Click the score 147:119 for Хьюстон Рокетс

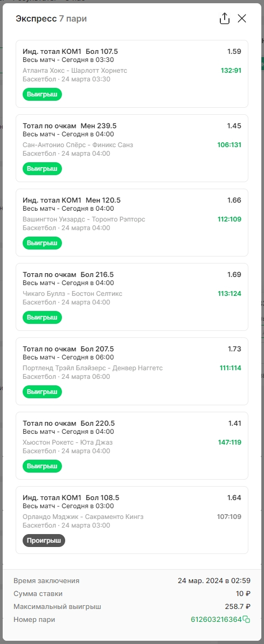pos(230,442)
